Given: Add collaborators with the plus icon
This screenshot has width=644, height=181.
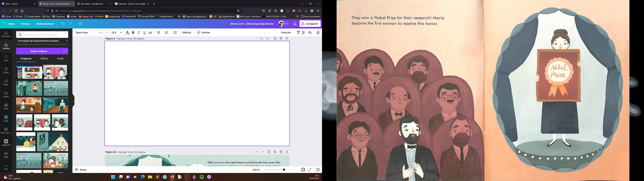Looking at the screenshot, I should 287,24.
